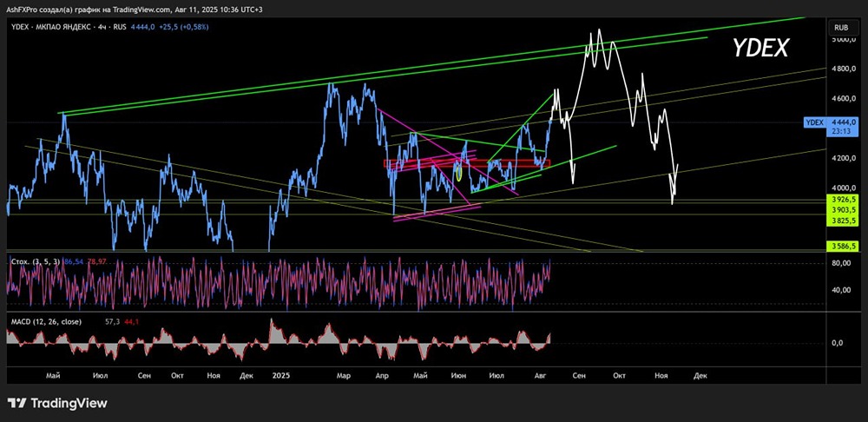868x422 pixels.
Task: Select the red Stochastic value 78,97
Action: click(x=96, y=260)
